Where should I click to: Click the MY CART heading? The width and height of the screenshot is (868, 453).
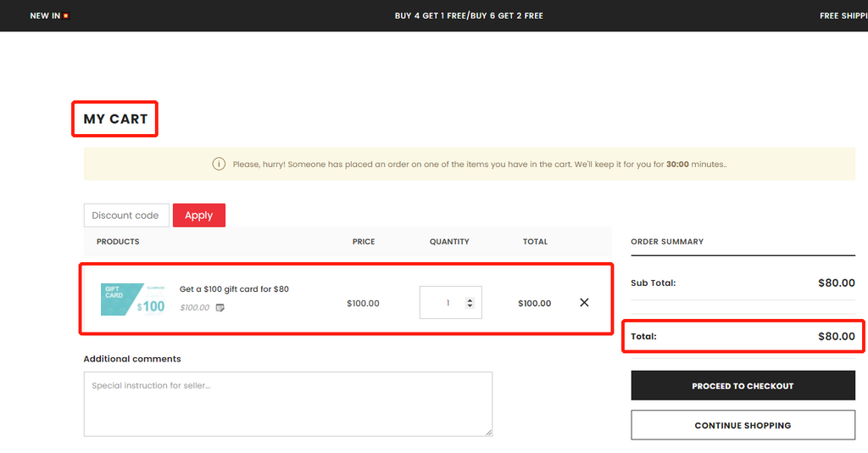click(x=115, y=120)
